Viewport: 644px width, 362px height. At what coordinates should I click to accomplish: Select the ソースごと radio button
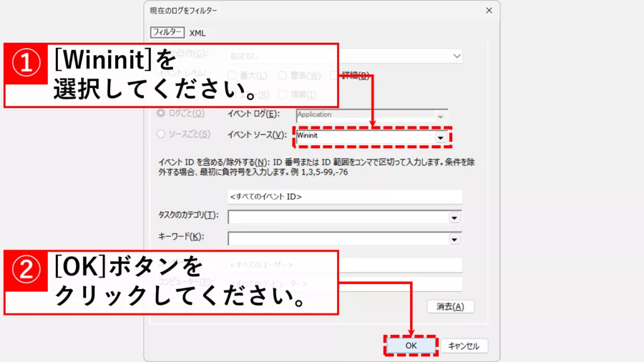tap(161, 134)
